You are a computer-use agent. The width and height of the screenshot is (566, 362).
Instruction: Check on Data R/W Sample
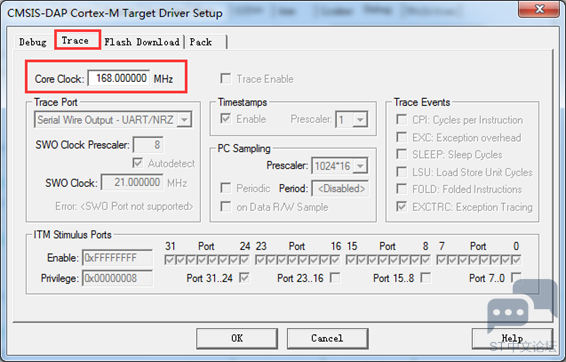pos(226,206)
